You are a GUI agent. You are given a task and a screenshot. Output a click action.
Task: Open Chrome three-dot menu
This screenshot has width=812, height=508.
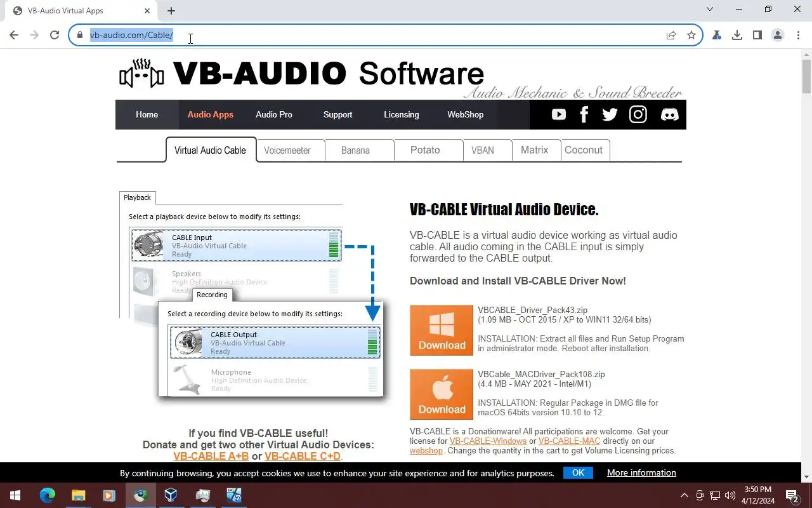coord(797,35)
